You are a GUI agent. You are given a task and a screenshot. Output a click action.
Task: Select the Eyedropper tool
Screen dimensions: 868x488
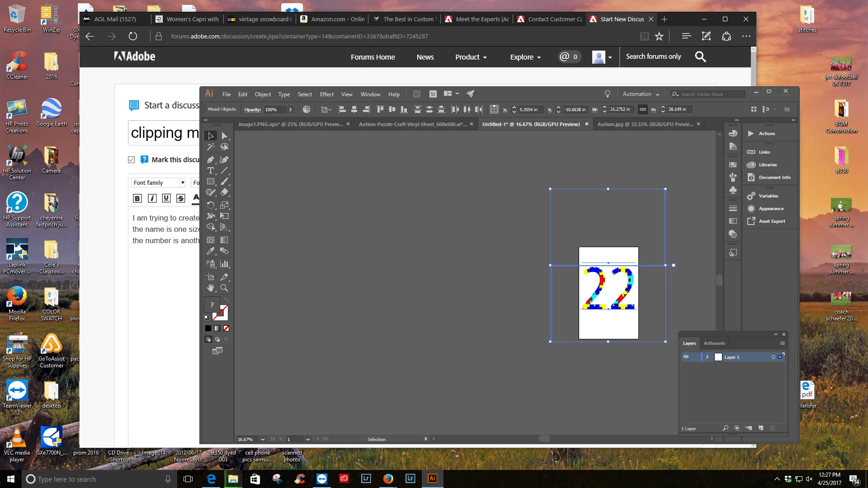[210, 251]
